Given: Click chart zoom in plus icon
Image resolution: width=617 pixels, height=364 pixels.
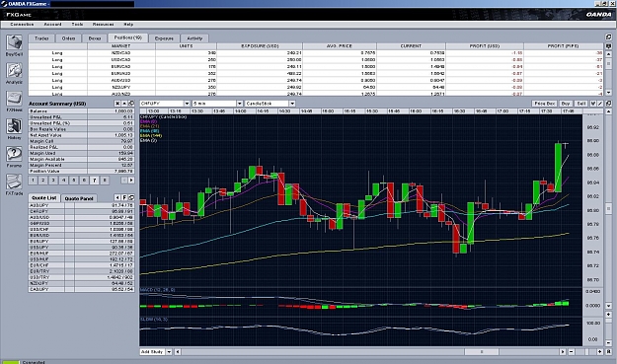Looking at the screenshot, I should 600,352.
